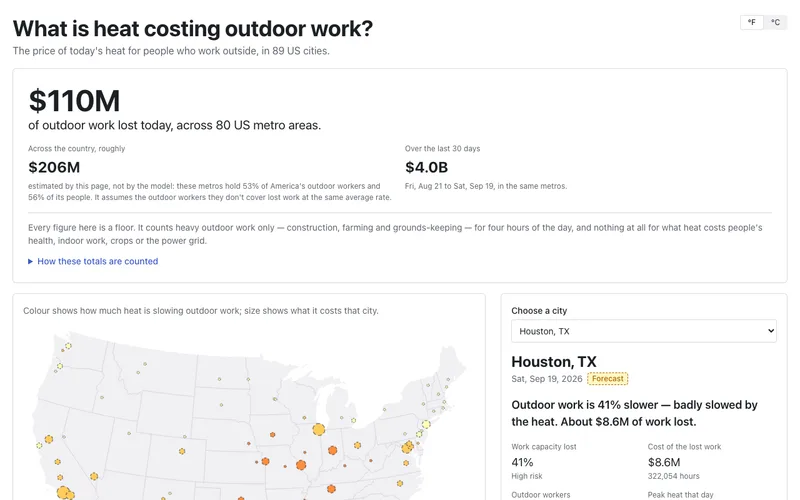Image resolution: width=800 pixels, height=500 pixels.
Task: Click the 'Outdoor workers' label
Action: coord(541,495)
